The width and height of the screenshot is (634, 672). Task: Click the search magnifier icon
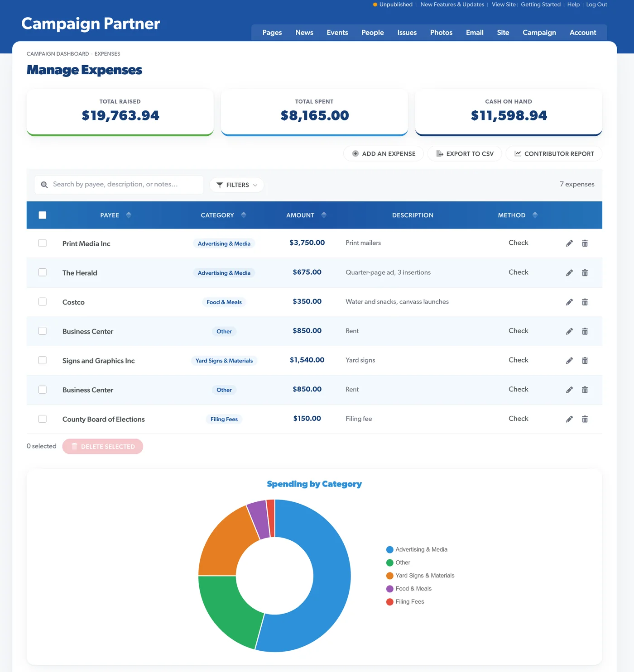(x=44, y=185)
